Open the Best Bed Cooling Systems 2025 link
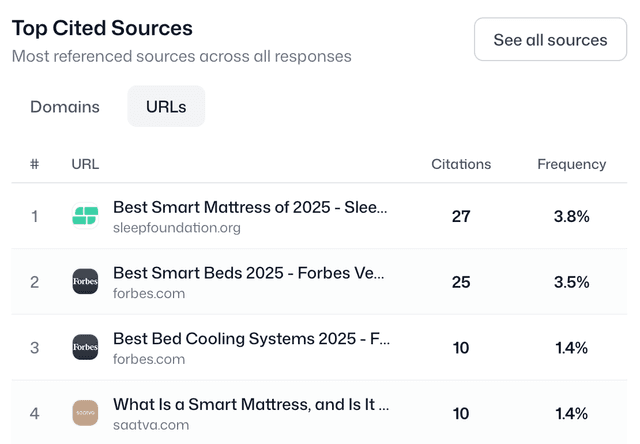 (251, 339)
